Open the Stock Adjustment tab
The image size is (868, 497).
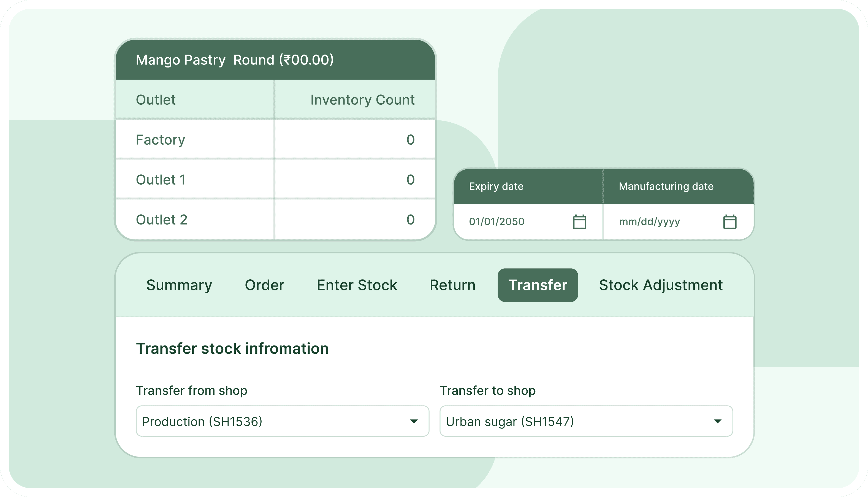pyautogui.click(x=661, y=285)
